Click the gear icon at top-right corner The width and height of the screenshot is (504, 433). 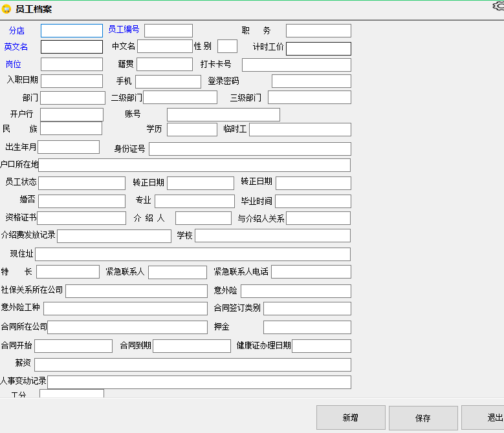click(x=498, y=6)
